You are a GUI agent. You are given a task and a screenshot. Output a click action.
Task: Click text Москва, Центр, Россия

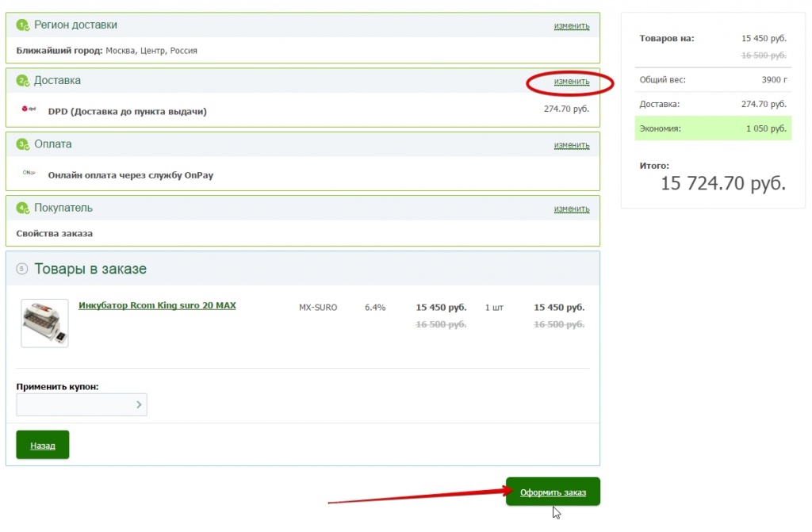(151, 51)
